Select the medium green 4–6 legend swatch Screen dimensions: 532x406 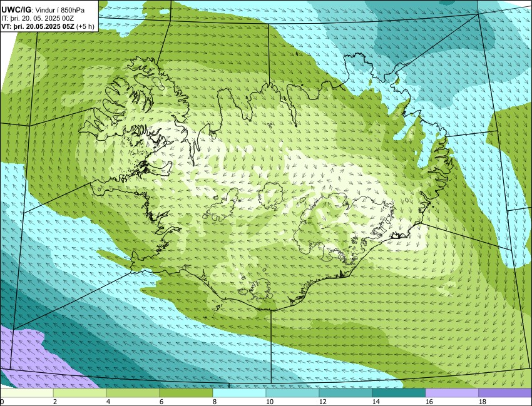point(133,393)
